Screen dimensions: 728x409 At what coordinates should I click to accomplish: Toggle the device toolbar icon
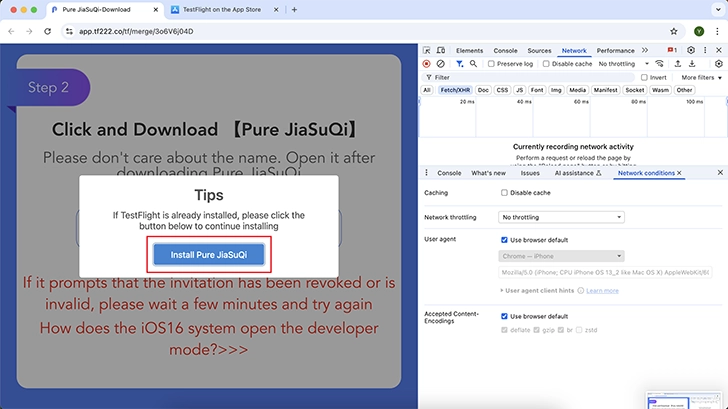tap(441, 50)
